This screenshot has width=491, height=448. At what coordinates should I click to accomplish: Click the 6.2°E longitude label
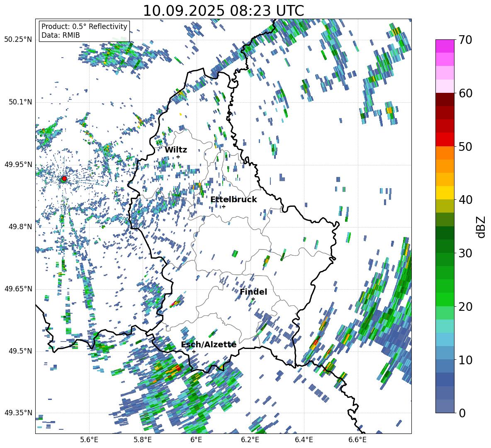click(250, 440)
